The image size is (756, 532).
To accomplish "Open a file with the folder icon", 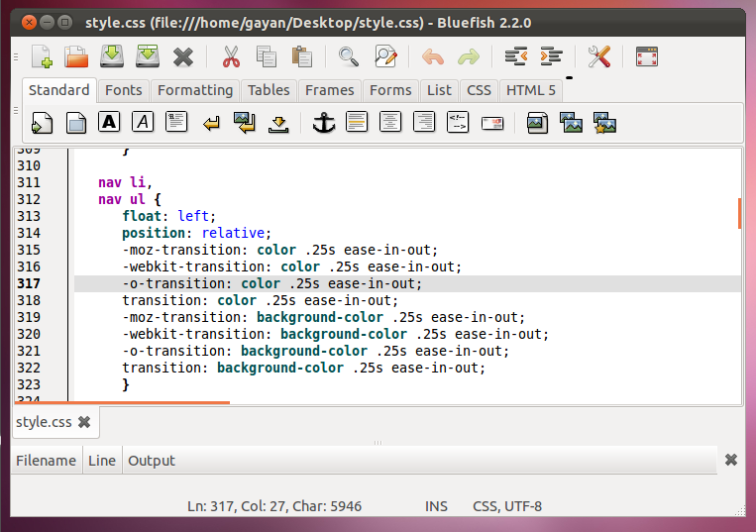I will pos(76,56).
